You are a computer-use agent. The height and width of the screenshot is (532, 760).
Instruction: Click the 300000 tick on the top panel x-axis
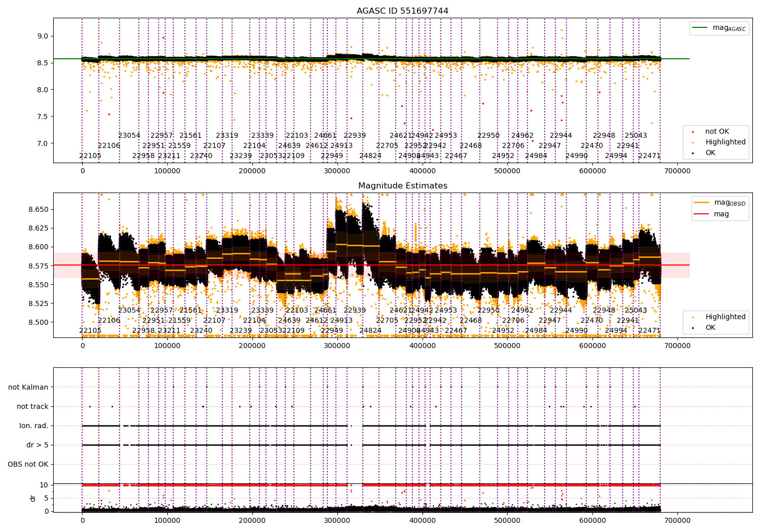(337, 171)
